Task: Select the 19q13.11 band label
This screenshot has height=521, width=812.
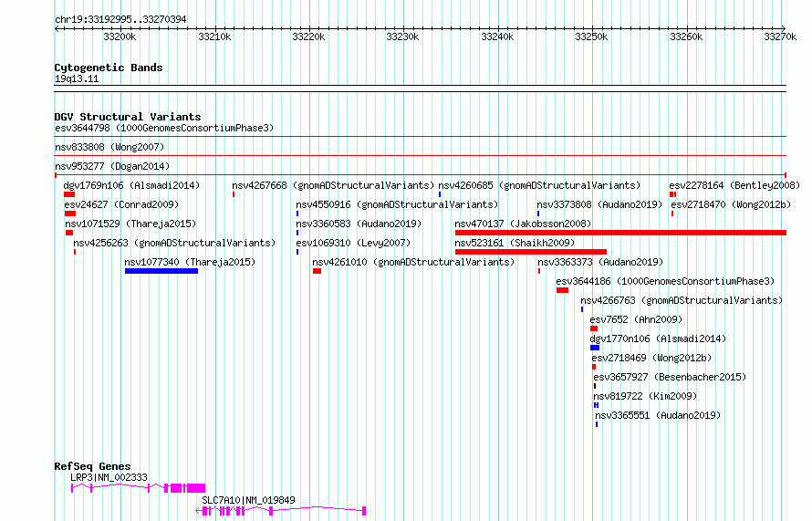Action: pyautogui.click(x=77, y=78)
